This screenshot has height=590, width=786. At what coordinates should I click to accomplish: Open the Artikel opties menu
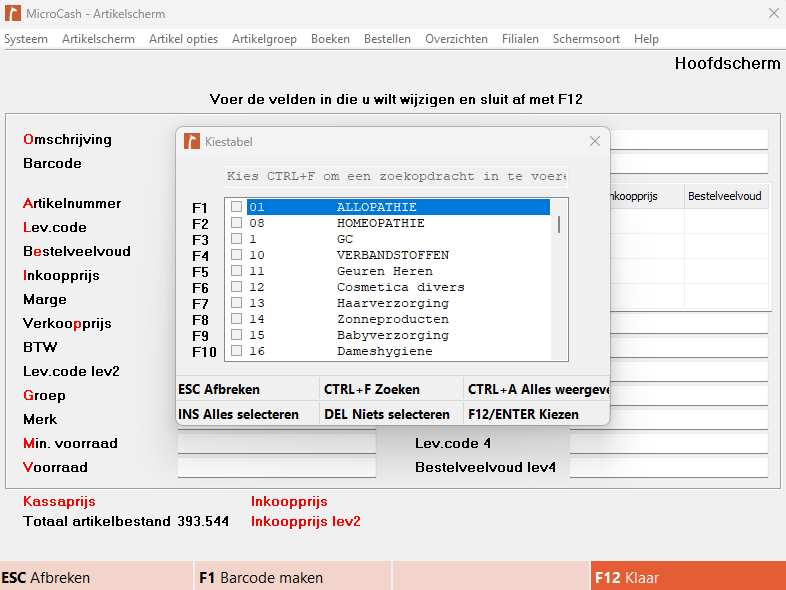(x=183, y=39)
